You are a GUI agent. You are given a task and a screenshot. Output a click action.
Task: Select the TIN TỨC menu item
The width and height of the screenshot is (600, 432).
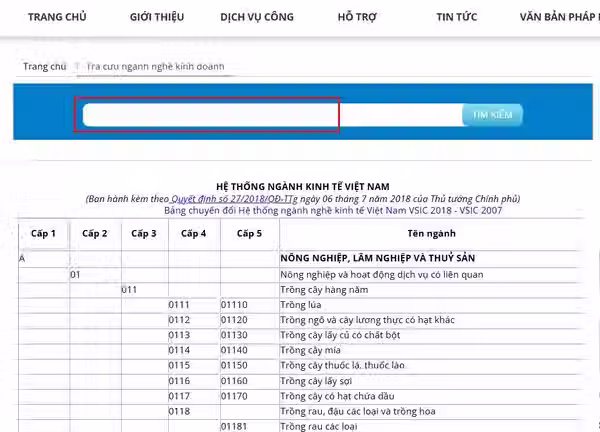(457, 17)
